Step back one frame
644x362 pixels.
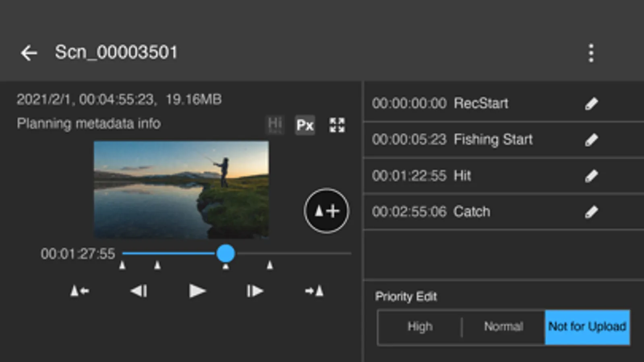pyautogui.click(x=139, y=291)
